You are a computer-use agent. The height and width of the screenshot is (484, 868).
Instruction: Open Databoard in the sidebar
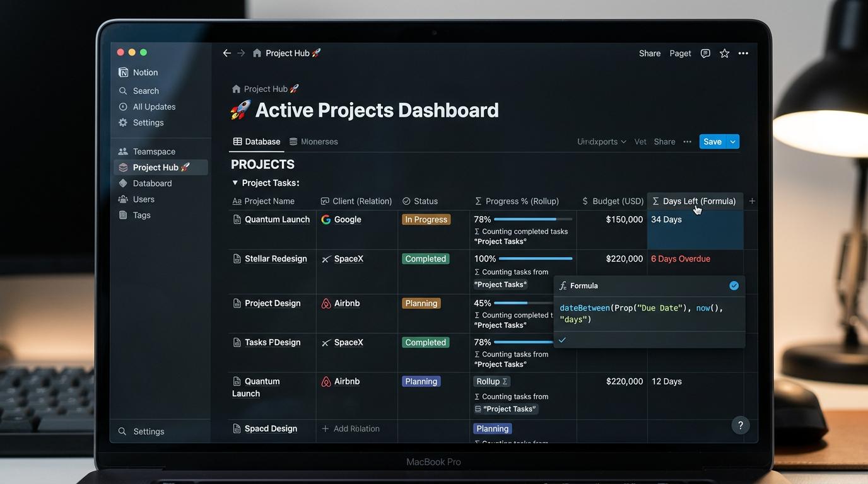point(145,183)
